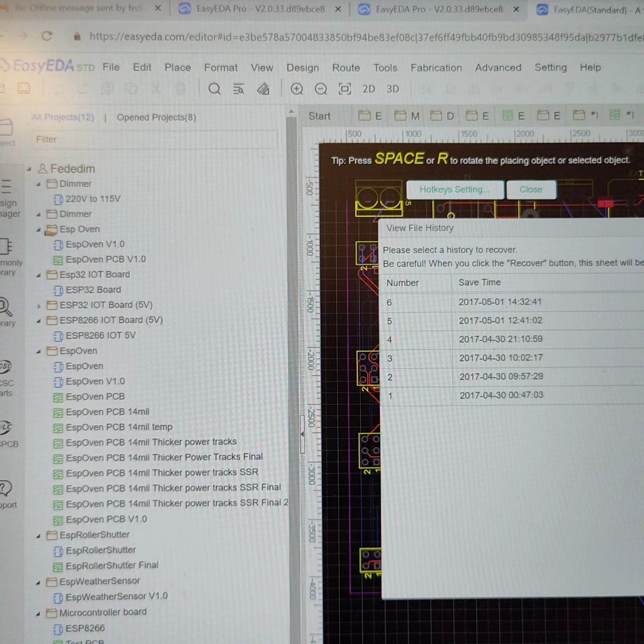
Task: Open the Format menu
Action: [221, 68]
